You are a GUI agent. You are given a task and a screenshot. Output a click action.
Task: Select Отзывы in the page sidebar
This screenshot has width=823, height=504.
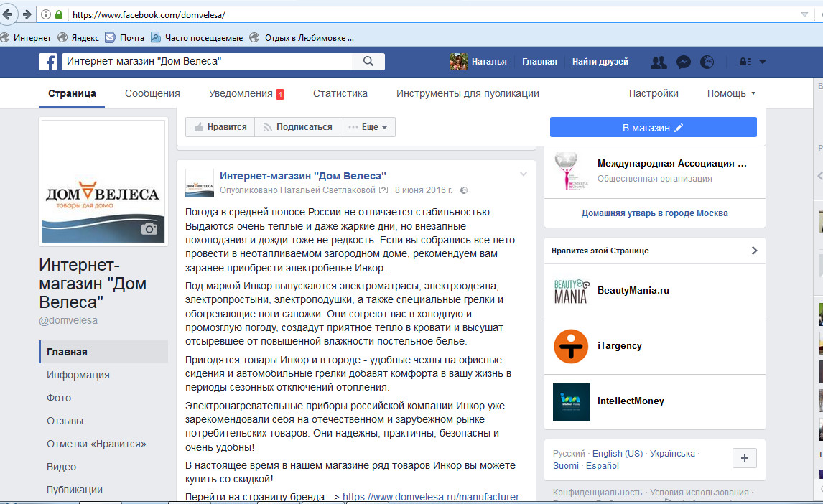coord(65,421)
